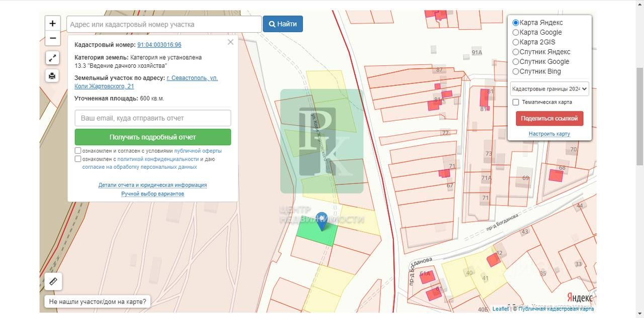Close the cadastral info panel
The width and height of the screenshot is (644, 318).
pyautogui.click(x=230, y=42)
